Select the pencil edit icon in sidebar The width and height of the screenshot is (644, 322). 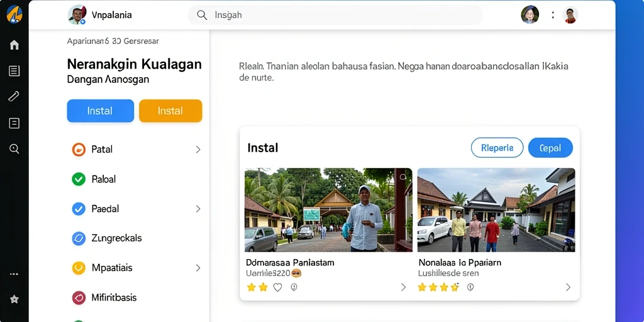[x=14, y=96]
